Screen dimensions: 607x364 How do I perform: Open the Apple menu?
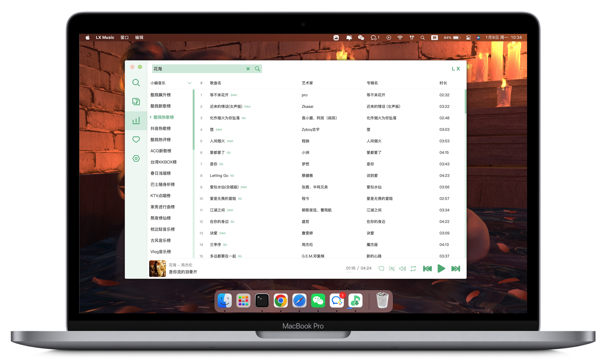(88, 37)
